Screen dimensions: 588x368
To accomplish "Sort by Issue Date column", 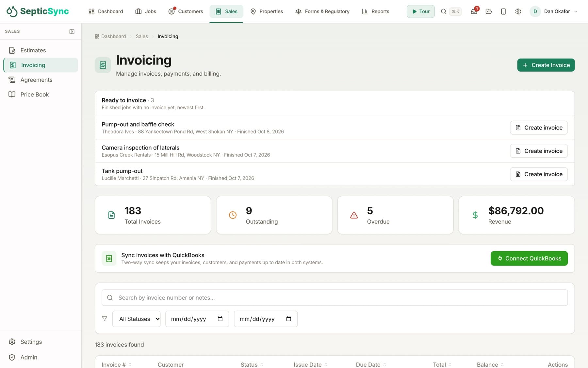I will [x=311, y=364].
